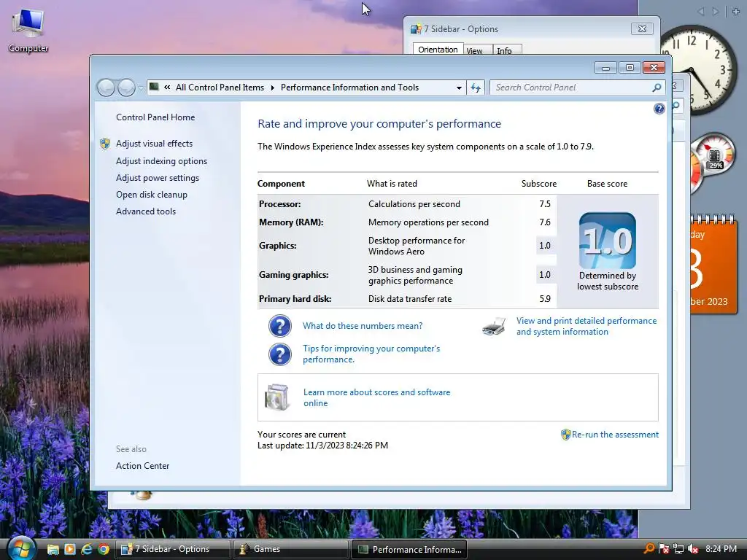Click the Primary hard disk subscore 5.9

pos(545,298)
